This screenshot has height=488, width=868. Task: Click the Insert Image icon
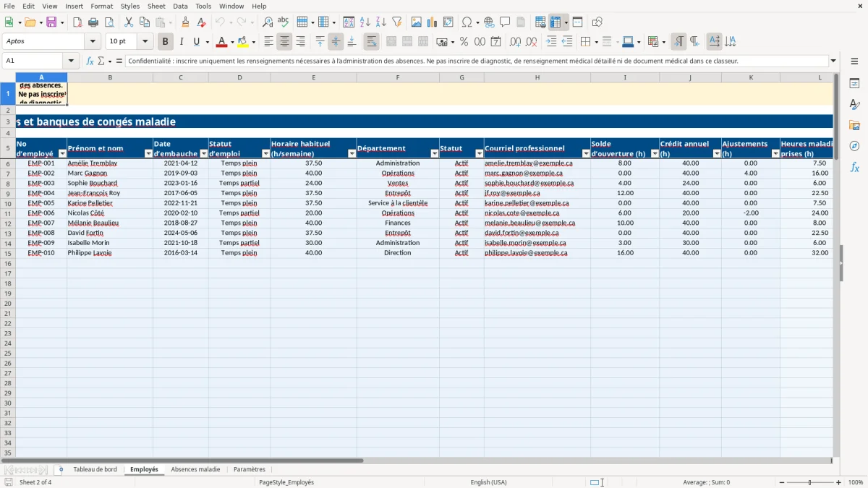click(417, 22)
